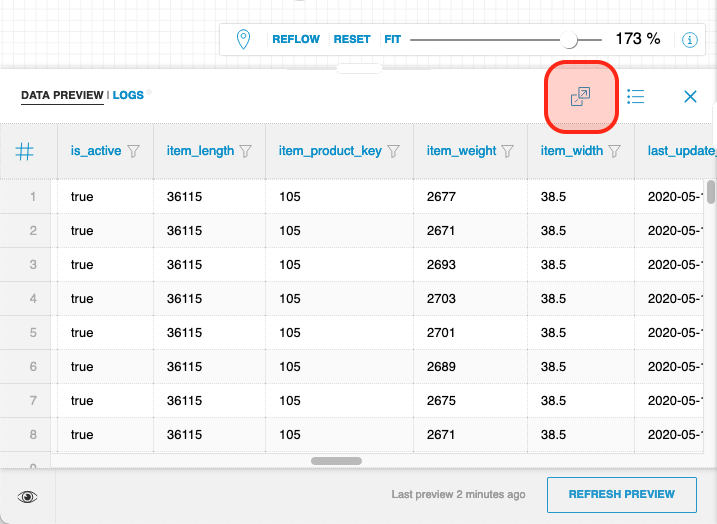
Task: Click the 173 % zoom value
Action: click(x=637, y=39)
